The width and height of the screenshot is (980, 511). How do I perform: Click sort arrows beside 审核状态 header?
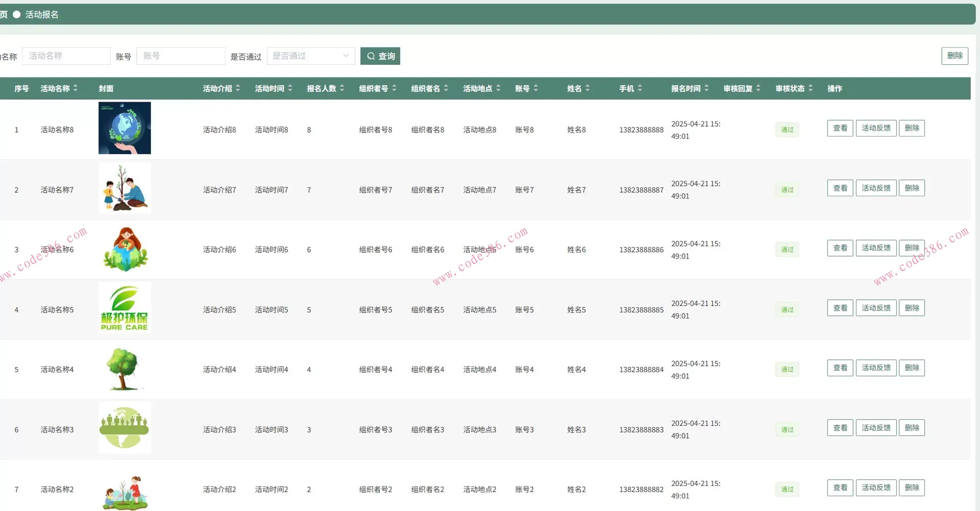click(811, 88)
